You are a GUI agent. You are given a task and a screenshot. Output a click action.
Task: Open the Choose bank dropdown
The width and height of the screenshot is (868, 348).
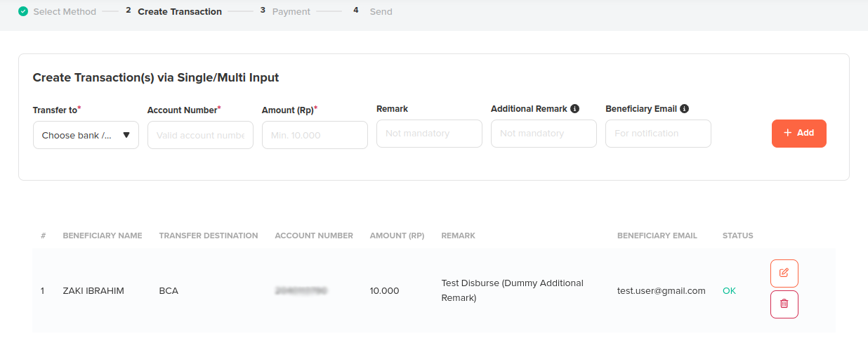[x=77, y=135]
